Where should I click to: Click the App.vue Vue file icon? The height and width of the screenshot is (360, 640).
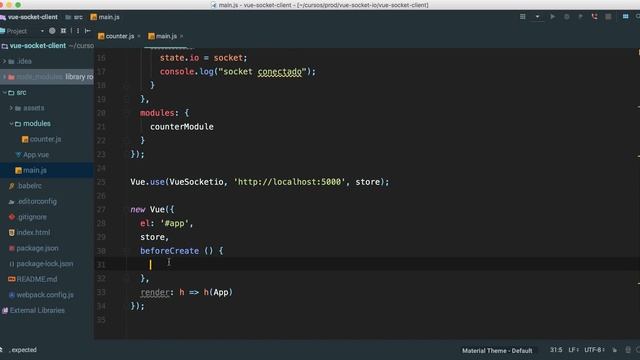[18, 155]
